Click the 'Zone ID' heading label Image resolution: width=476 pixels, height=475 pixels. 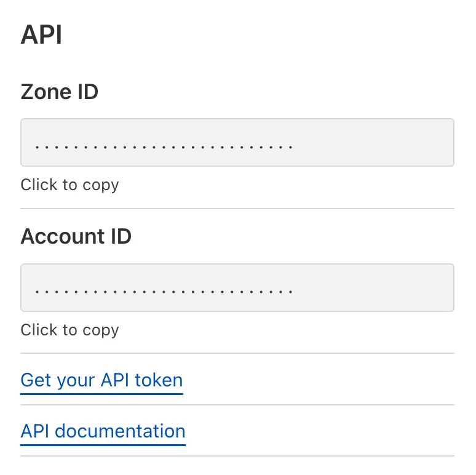point(60,92)
